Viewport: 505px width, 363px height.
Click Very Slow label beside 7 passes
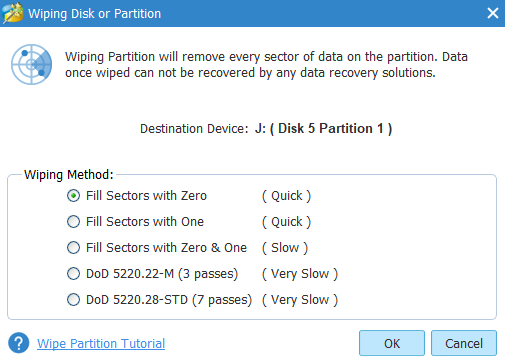click(300, 300)
